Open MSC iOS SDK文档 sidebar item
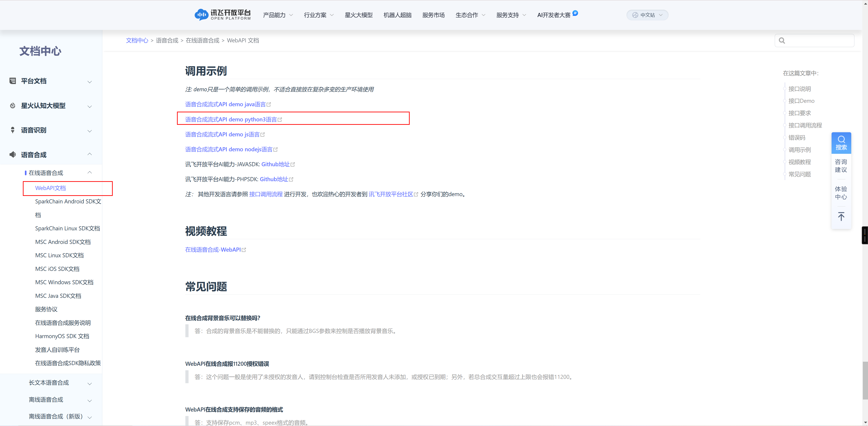Screen dimensions: 868x426 pyautogui.click(x=57, y=269)
